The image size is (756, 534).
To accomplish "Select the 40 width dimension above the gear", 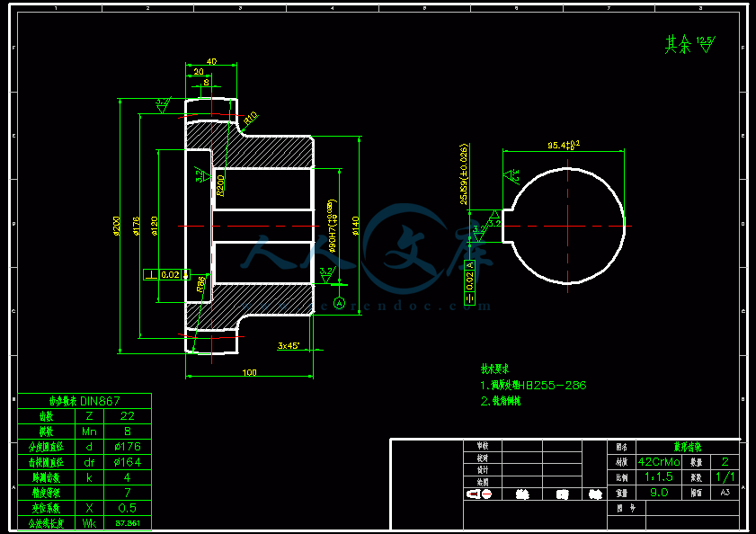I will click(x=211, y=61).
